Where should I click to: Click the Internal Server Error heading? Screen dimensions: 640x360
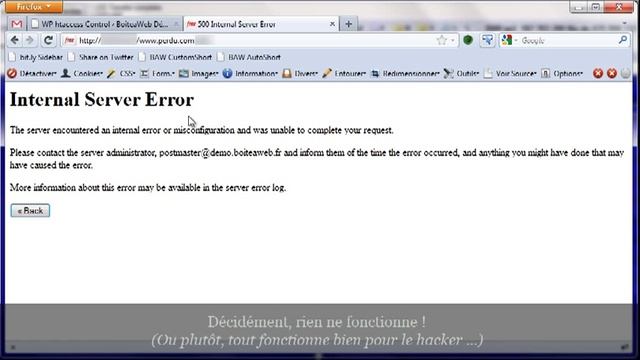tap(102, 100)
